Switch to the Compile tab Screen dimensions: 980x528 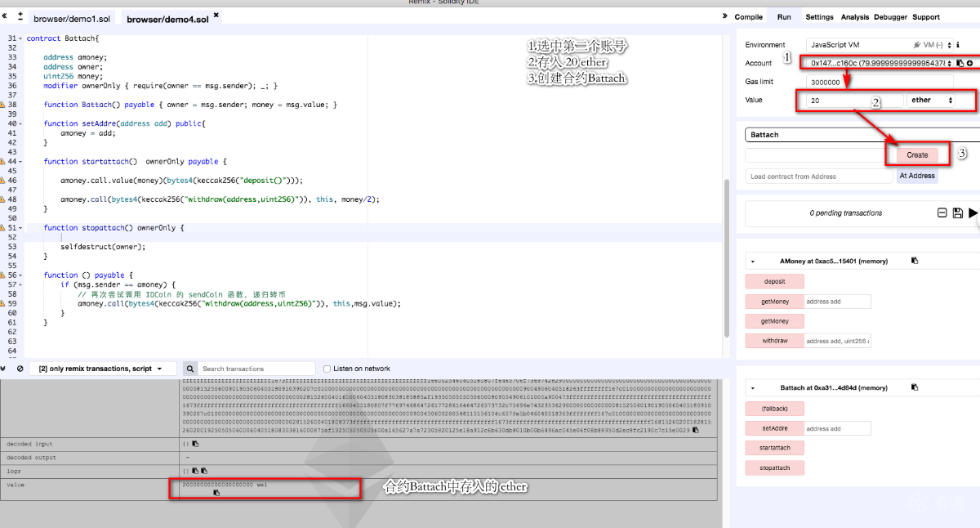tap(748, 16)
